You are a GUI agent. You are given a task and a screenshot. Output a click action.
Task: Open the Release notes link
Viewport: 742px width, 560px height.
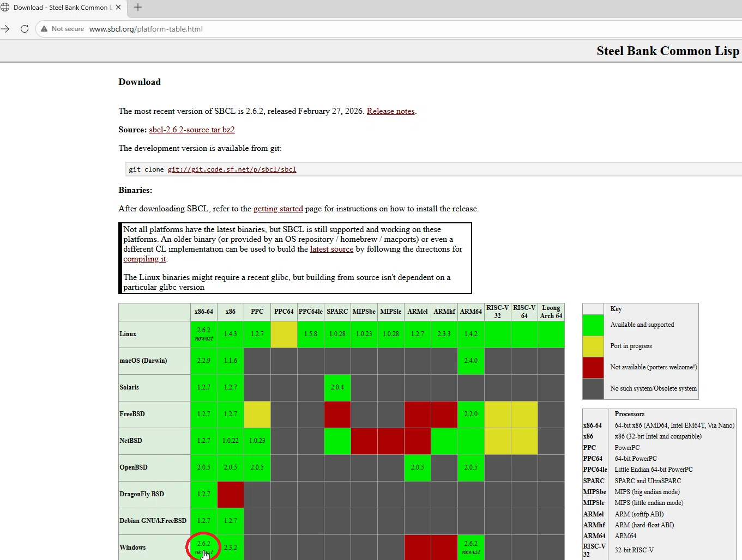[390, 111]
